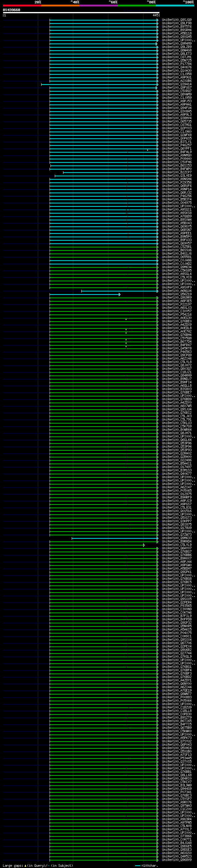Select label UniRef100_P22197
Screen dimensions: 197x868
coord(177,304)
